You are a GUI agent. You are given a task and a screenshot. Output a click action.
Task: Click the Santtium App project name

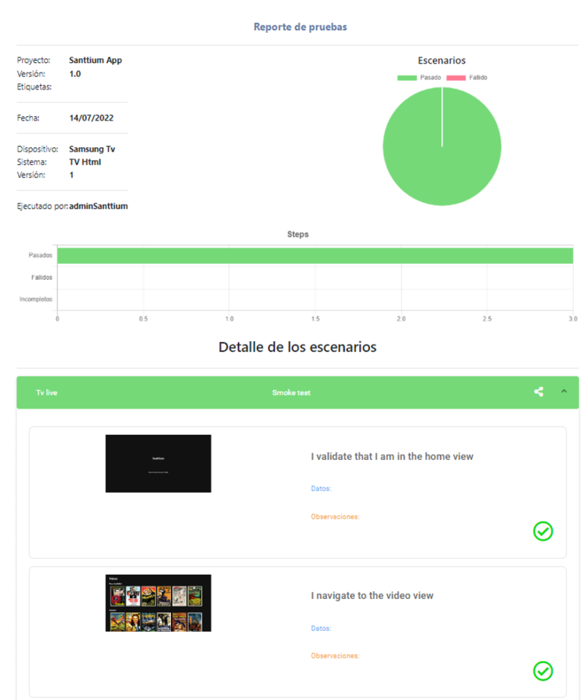(96, 60)
